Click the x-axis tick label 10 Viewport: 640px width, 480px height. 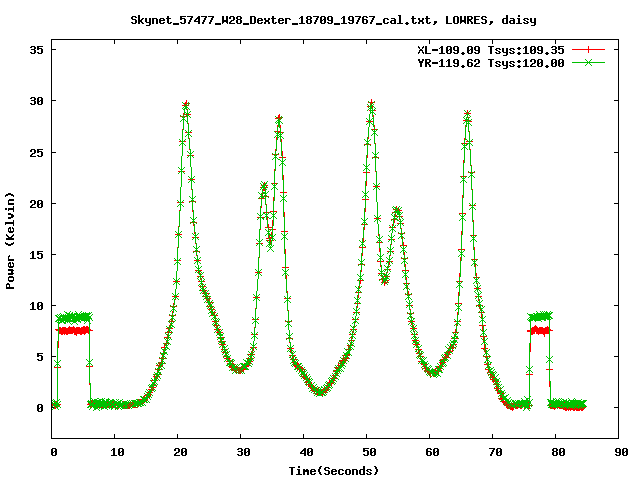[117, 452]
